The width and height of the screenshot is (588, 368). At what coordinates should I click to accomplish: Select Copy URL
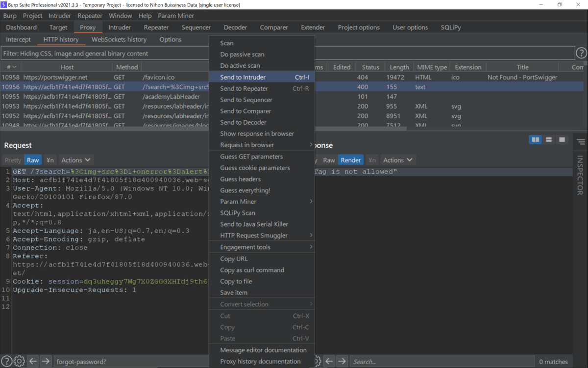pos(262,259)
